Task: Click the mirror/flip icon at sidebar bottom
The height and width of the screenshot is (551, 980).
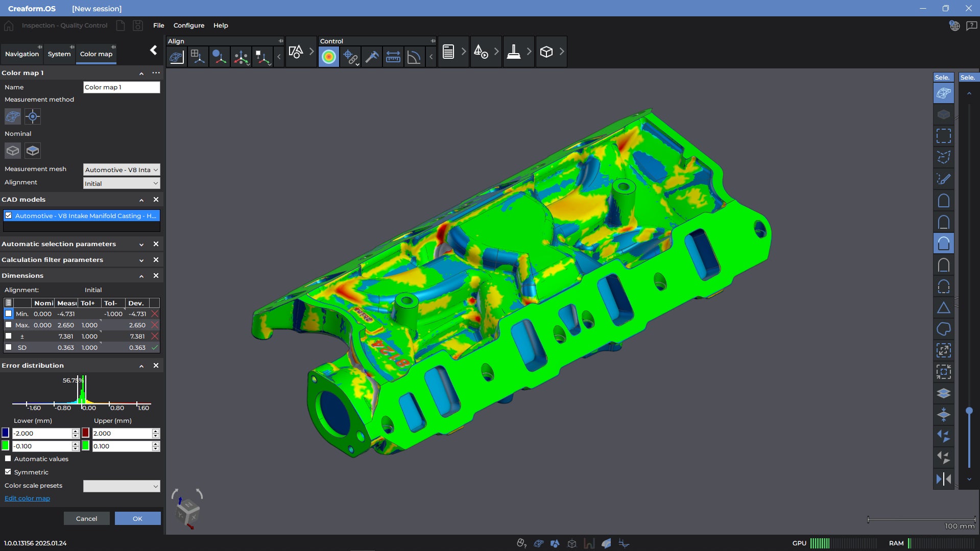Action: click(x=944, y=479)
